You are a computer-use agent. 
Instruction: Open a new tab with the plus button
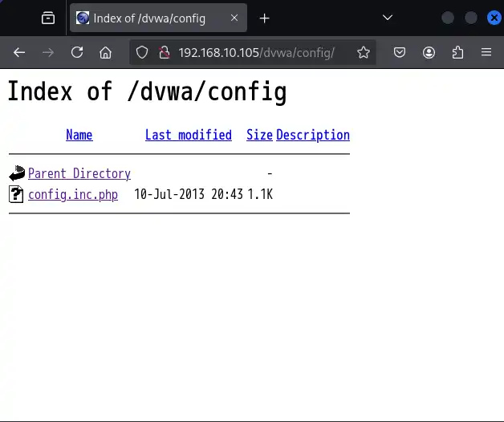pos(264,18)
